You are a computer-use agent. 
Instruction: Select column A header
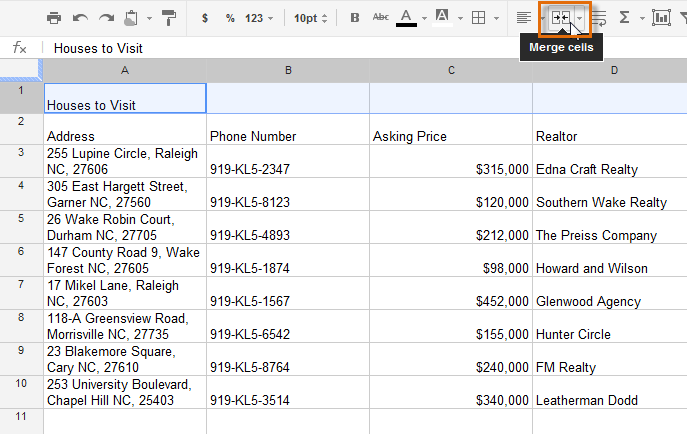125,70
